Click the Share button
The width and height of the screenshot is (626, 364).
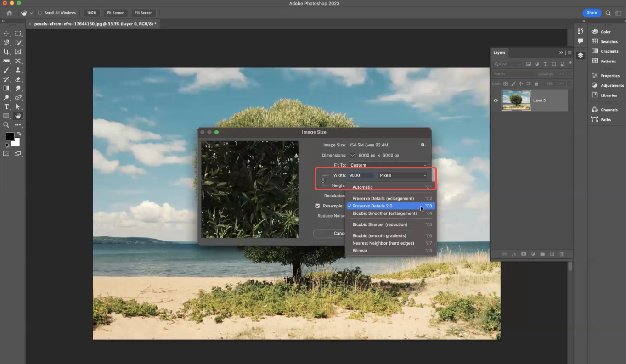(x=592, y=12)
